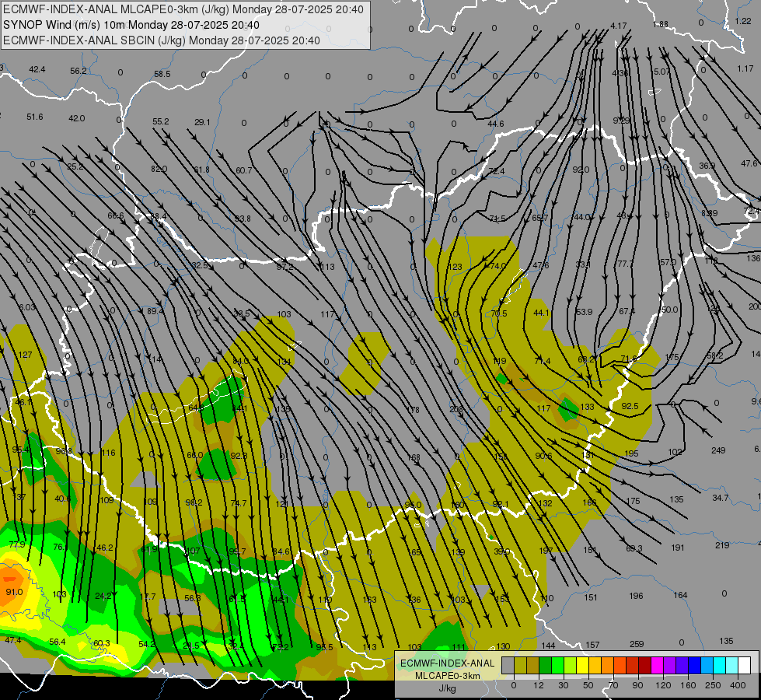Click the 12 label on the color scale

point(539,685)
